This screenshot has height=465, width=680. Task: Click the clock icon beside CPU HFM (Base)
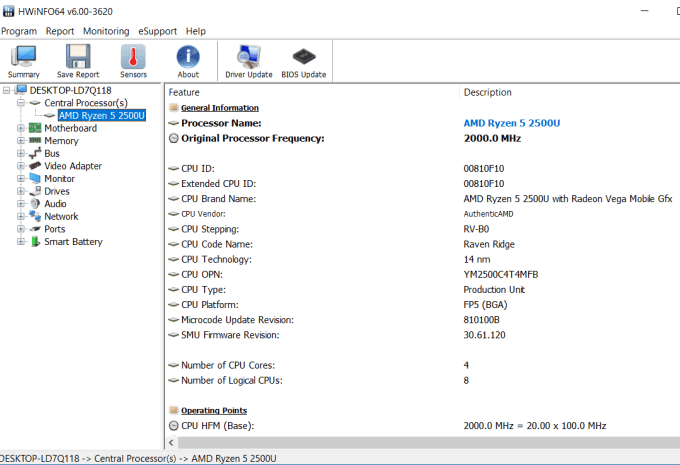(173, 426)
